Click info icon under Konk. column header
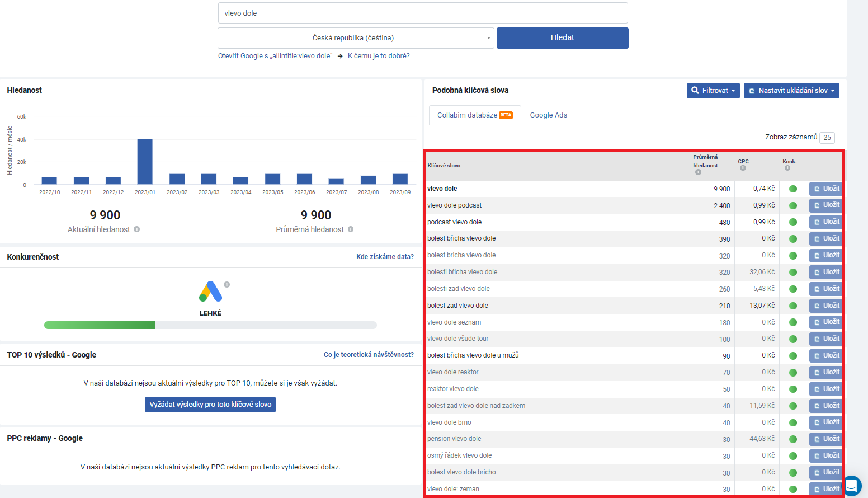The image size is (868, 498). pyautogui.click(x=787, y=168)
